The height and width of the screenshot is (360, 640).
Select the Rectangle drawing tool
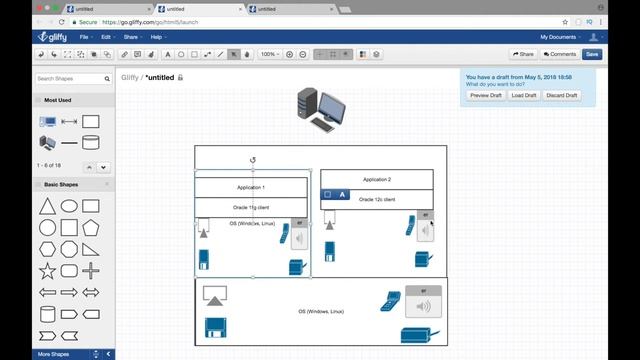pos(194,54)
